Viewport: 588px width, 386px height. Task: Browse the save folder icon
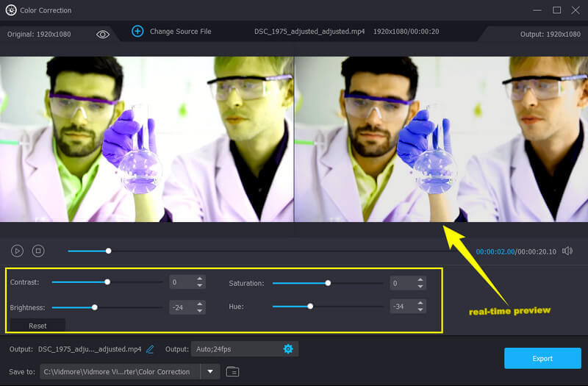[x=232, y=371]
